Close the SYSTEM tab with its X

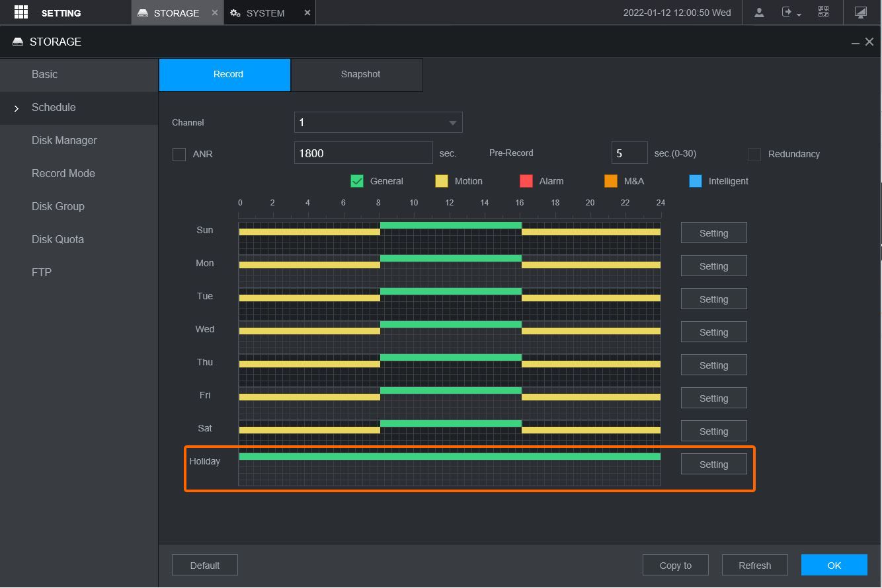(x=307, y=13)
